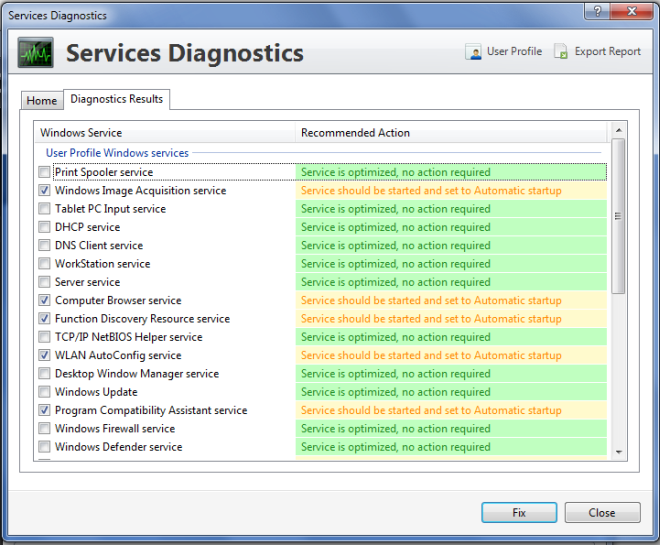Click the scrollbar up arrow

click(618, 130)
